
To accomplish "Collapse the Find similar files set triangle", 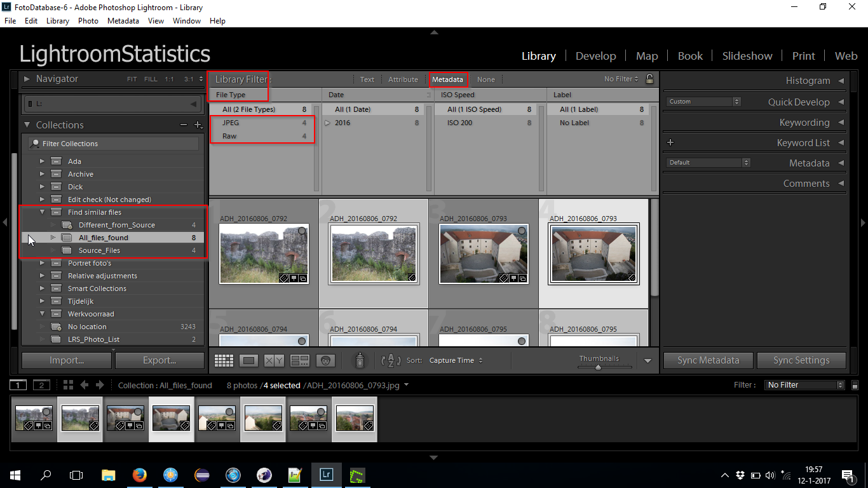I will click(x=43, y=212).
